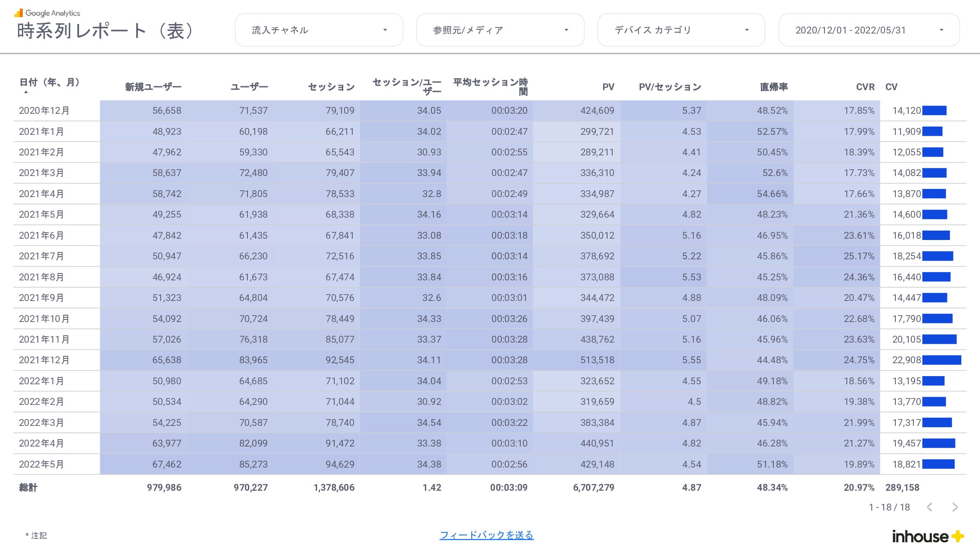
Task: Select the 2021年2月 row label
Action: pyautogui.click(x=41, y=152)
